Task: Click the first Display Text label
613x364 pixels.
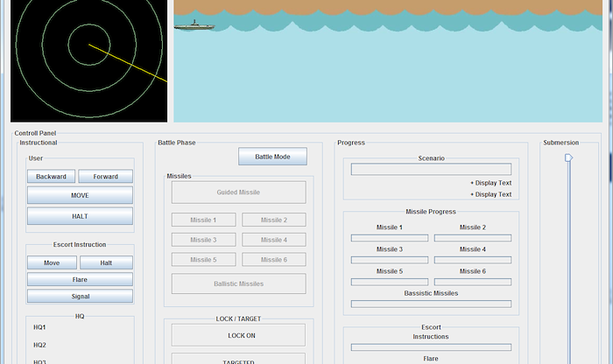Action: pyautogui.click(x=491, y=183)
